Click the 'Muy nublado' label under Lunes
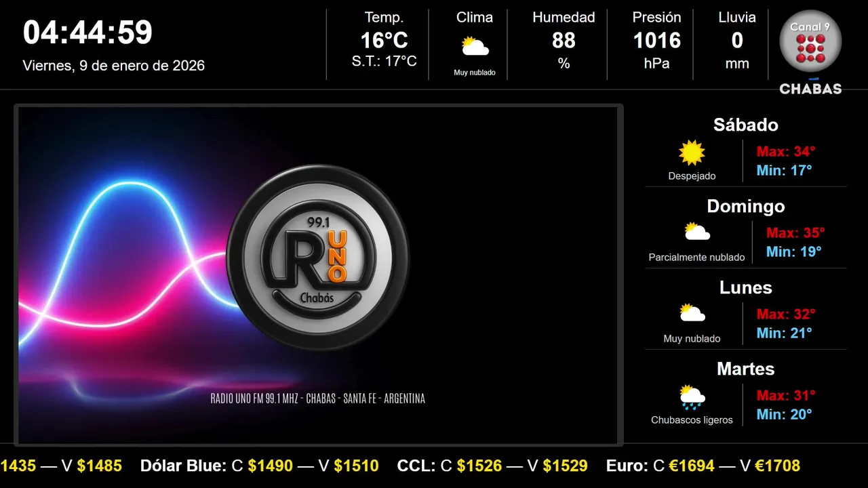868x488 pixels. tap(692, 339)
